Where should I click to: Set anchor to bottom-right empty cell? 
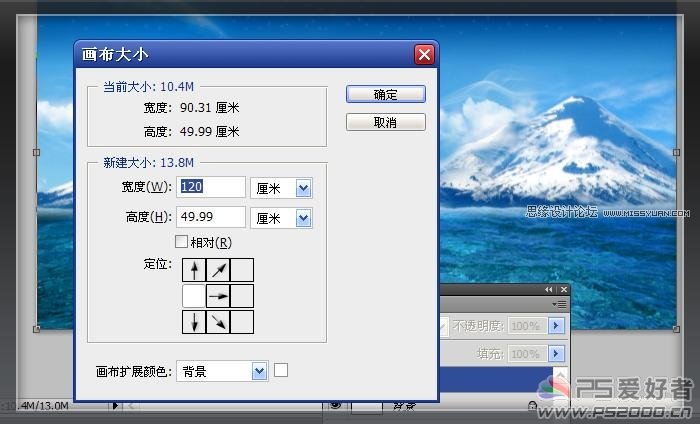[x=242, y=322]
